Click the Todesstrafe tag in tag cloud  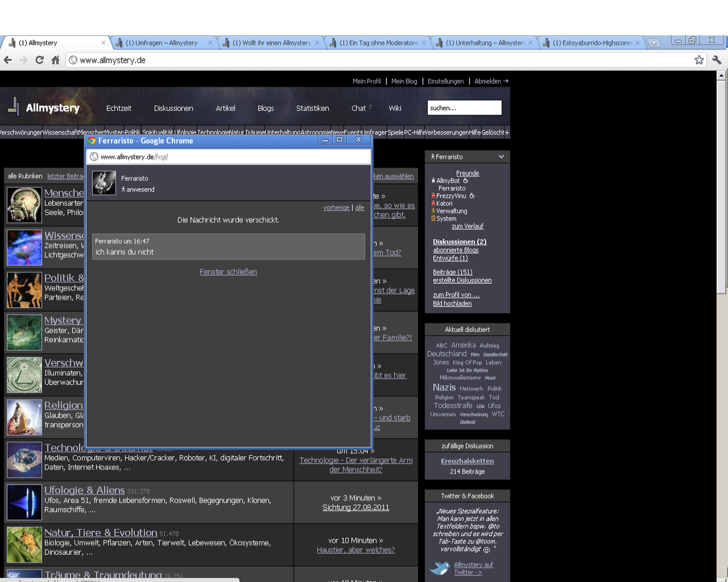[453, 406]
